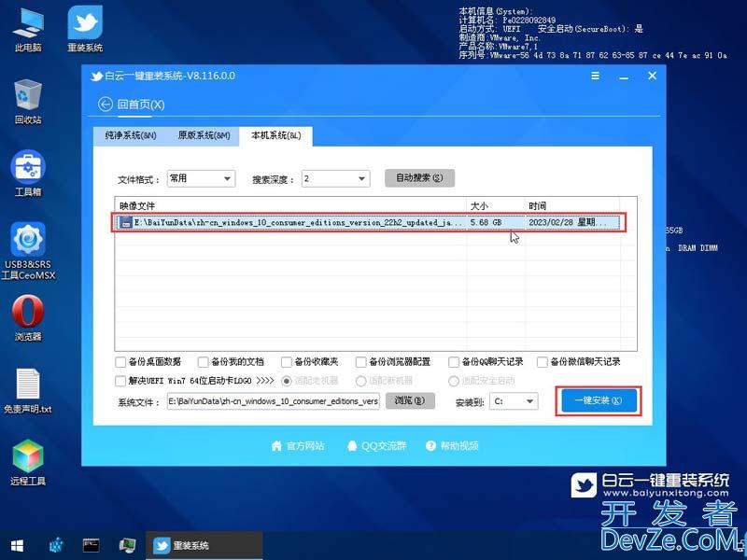This screenshot has height=560, width=747.
Task: Click the 时间 column header
Action: click(x=572, y=205)
